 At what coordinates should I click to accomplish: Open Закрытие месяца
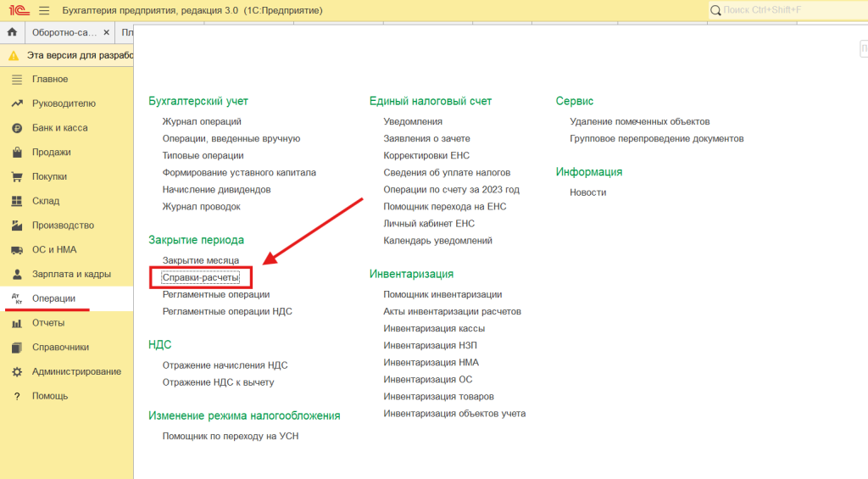tap(200, 260)
